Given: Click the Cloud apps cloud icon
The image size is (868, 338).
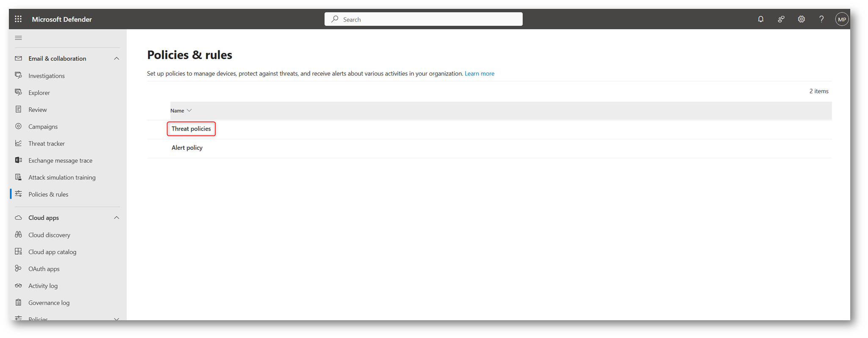Looking at the screenshot, I should [18, 217].
